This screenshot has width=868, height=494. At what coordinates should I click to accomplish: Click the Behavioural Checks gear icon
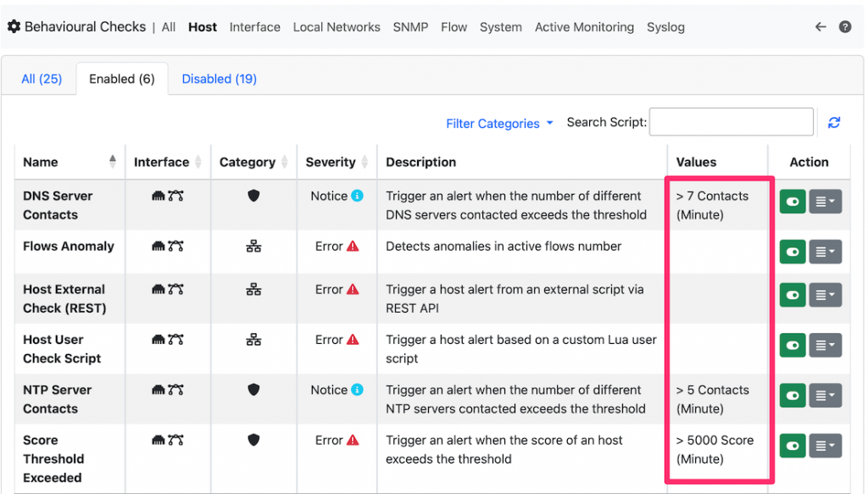[x=14, y=27]
